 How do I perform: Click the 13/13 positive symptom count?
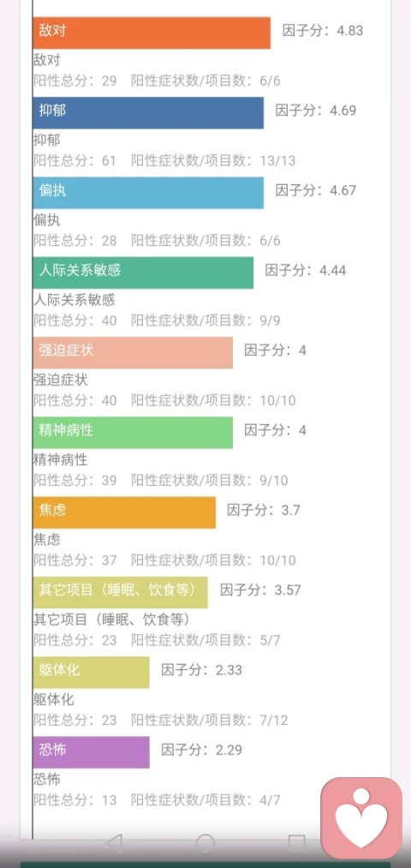point(277,161)
